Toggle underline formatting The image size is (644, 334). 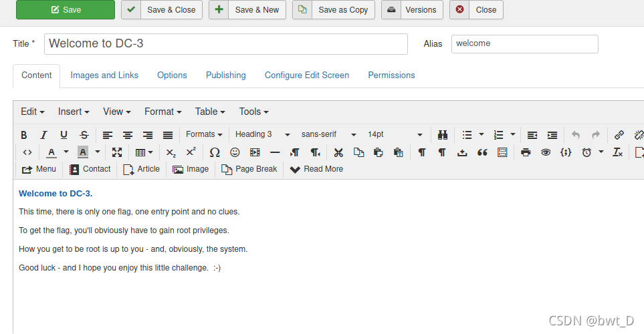click(x=64, y=134)
